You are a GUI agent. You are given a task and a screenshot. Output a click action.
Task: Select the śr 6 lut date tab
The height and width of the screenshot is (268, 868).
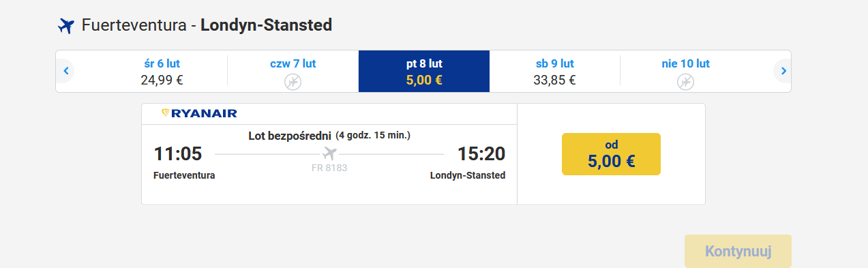pos(162,72)
